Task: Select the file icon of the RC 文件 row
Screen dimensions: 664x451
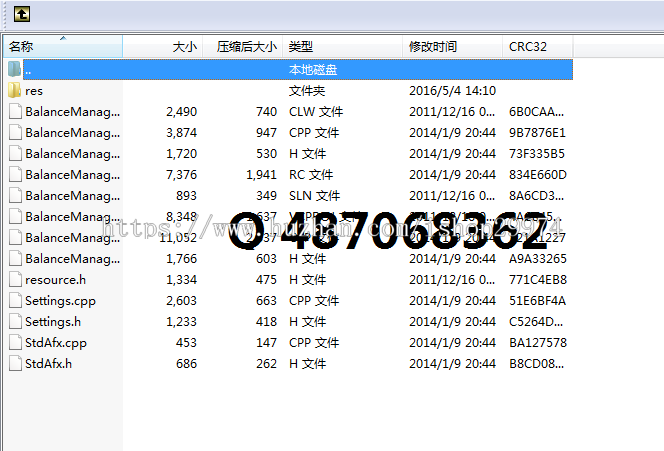Action: (15, 174)
